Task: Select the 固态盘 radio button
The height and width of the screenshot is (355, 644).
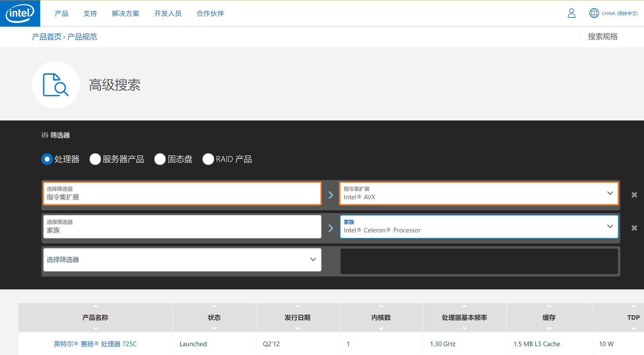Action: (160, 159)
